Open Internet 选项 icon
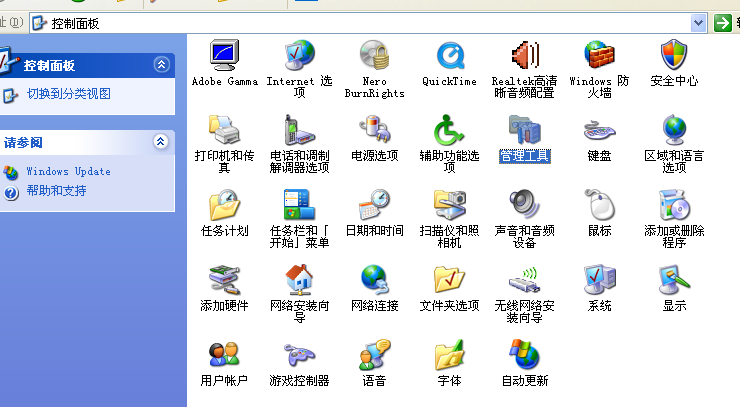Screen dimensions: 740x407 299,56
